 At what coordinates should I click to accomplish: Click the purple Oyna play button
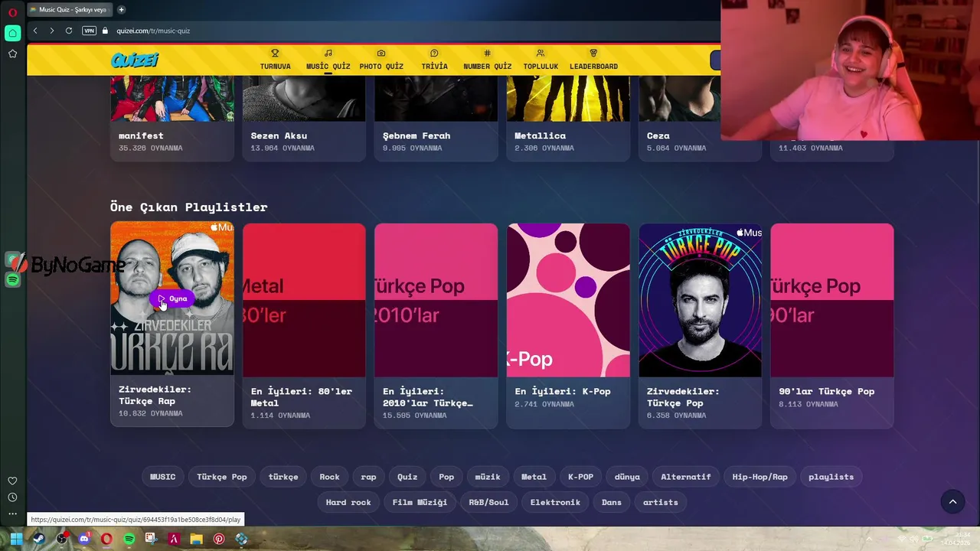tap(172, 298)
